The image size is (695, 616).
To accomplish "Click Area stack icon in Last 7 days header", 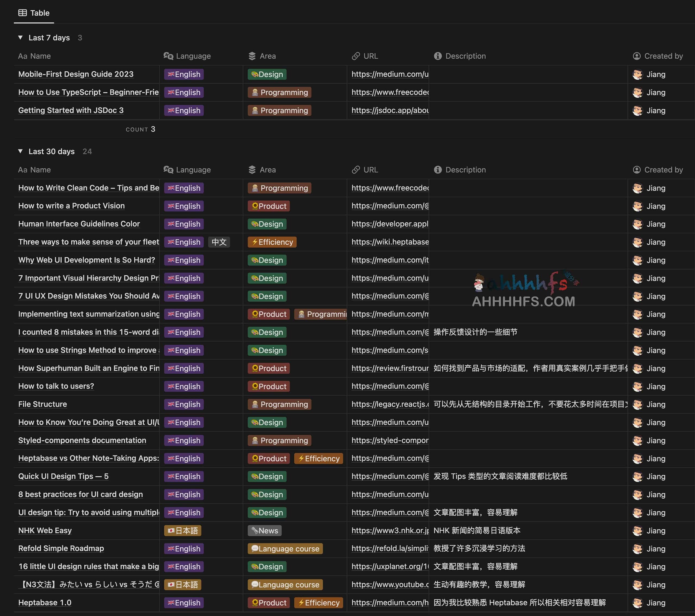I will point(252,56).
